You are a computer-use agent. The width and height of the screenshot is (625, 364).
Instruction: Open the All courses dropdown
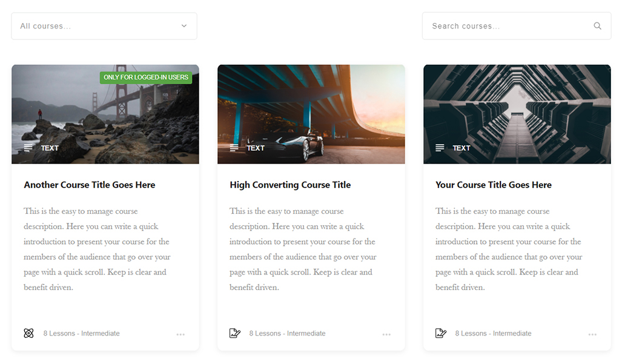tap(97, 26)
